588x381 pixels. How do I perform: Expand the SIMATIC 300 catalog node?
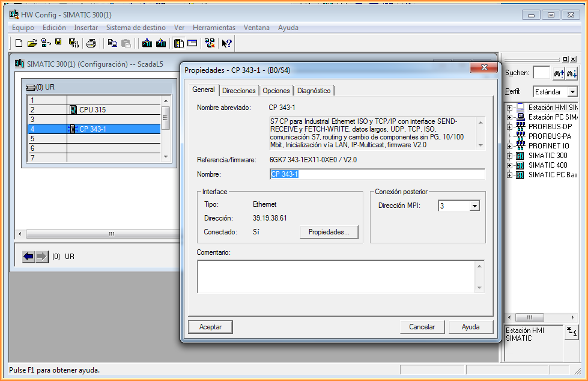510,156
